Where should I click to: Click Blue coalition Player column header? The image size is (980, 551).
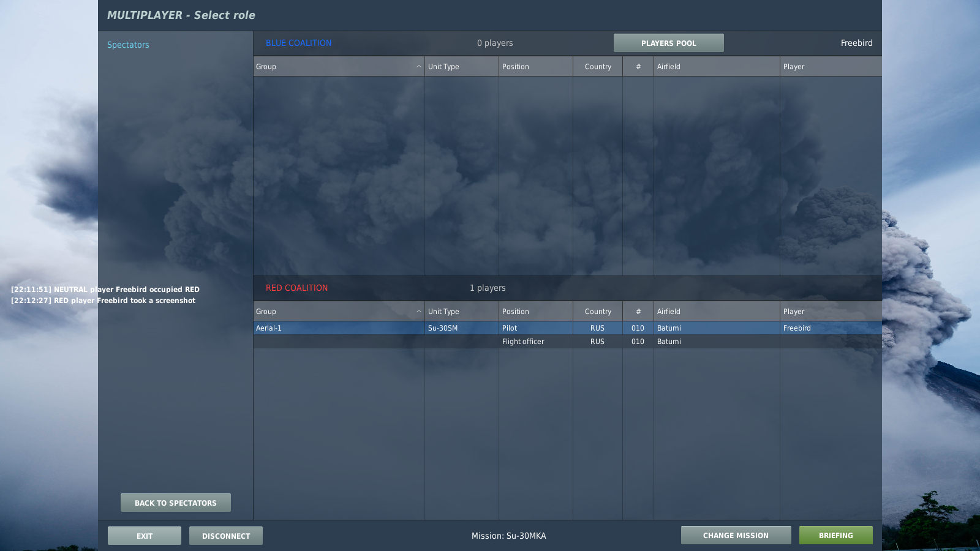(831, 66)
